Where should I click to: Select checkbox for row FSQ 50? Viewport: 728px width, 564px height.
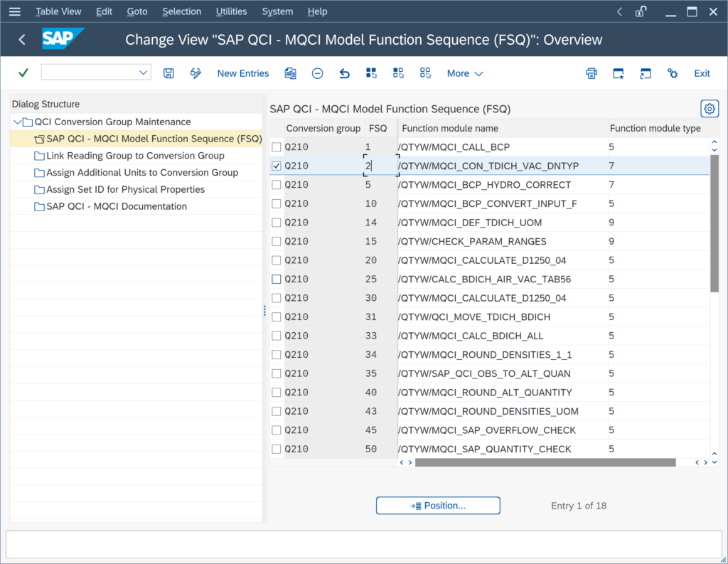[277, 449]
